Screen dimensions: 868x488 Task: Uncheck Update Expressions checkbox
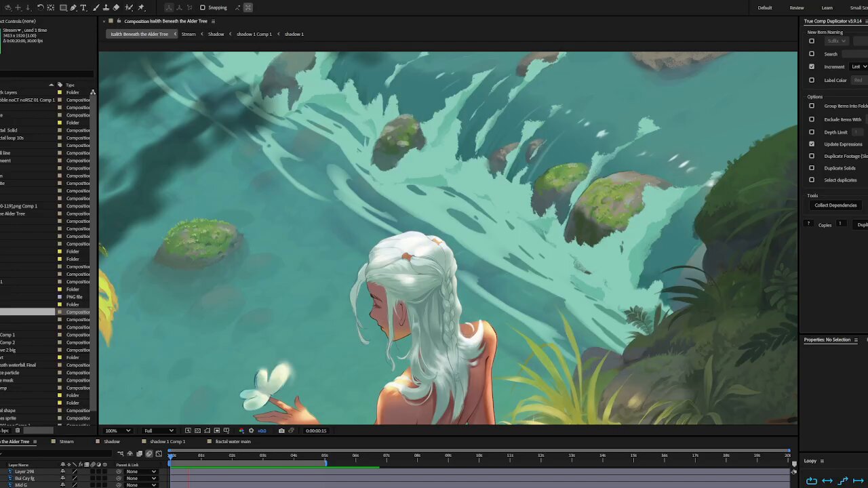(812, 144)
